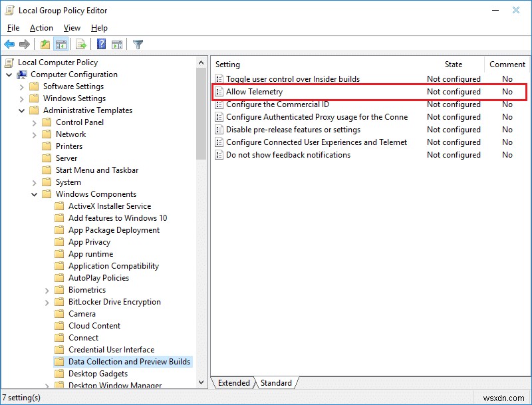Click the tree panel scrollbar down arrow

click(x=201, y=382)
